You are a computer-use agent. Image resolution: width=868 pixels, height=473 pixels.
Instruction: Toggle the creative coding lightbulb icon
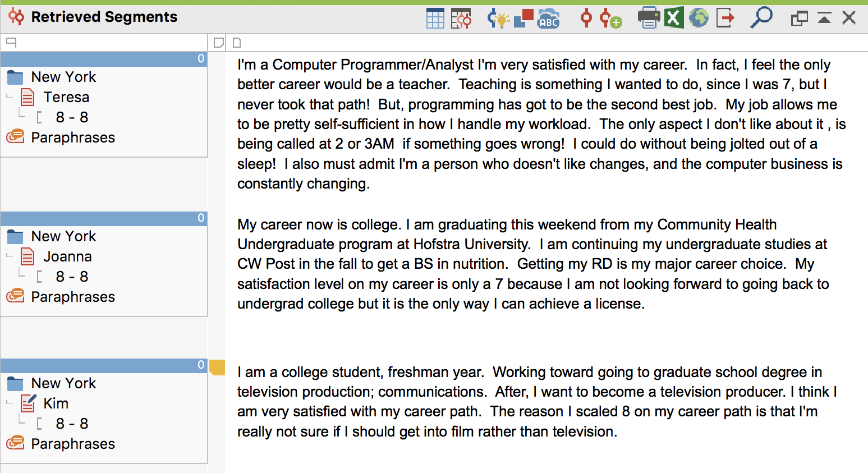tap(498, 18)
